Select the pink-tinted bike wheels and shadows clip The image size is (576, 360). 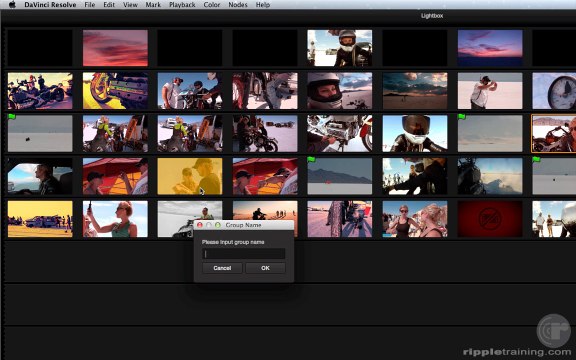(x=340, y=219)
